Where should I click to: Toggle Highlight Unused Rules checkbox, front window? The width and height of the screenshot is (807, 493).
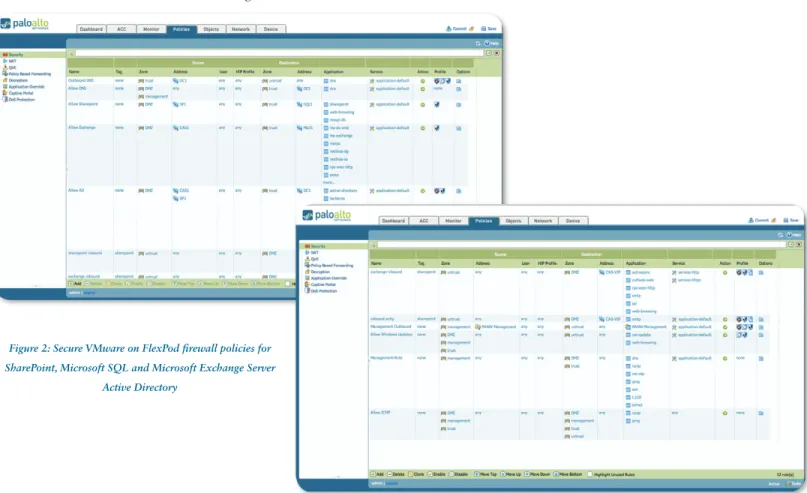[x=590, y=474]
